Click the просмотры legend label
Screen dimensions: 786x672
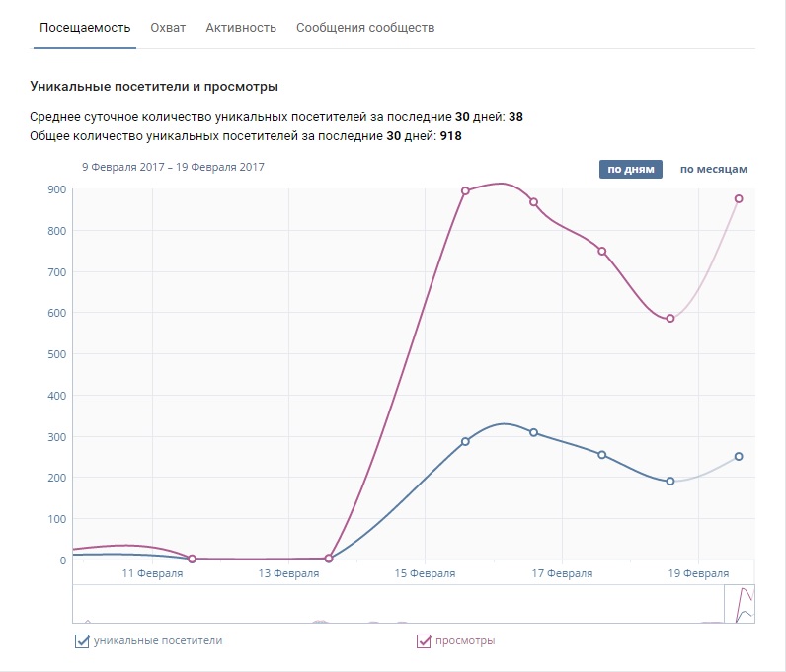pyautogui.click(x=465, y=641)
